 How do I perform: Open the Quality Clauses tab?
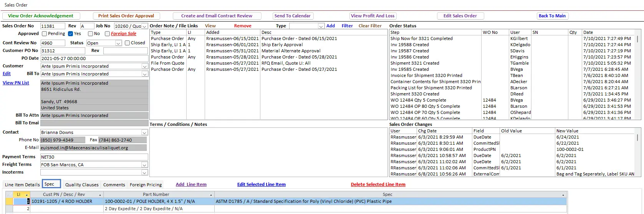(82, 185)
